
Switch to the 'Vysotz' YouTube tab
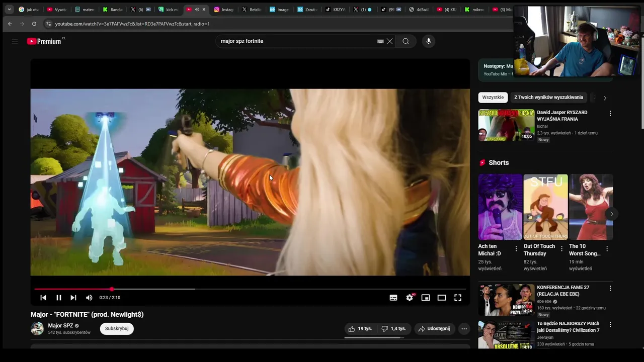pos(57,10)
